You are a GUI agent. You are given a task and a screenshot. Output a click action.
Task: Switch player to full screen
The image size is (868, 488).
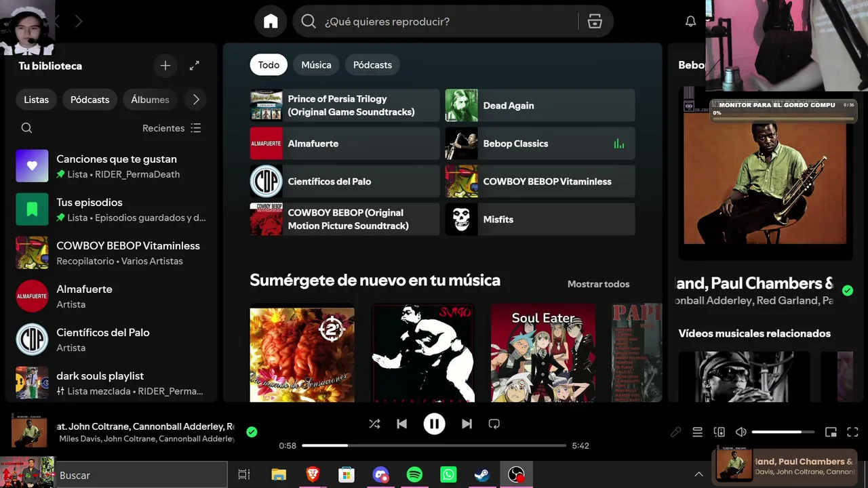(x=853, y=432)
